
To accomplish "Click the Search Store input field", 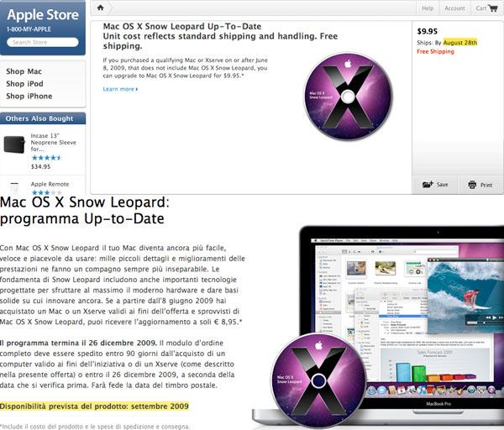I will pyautogui.click(x=43, y=42).
